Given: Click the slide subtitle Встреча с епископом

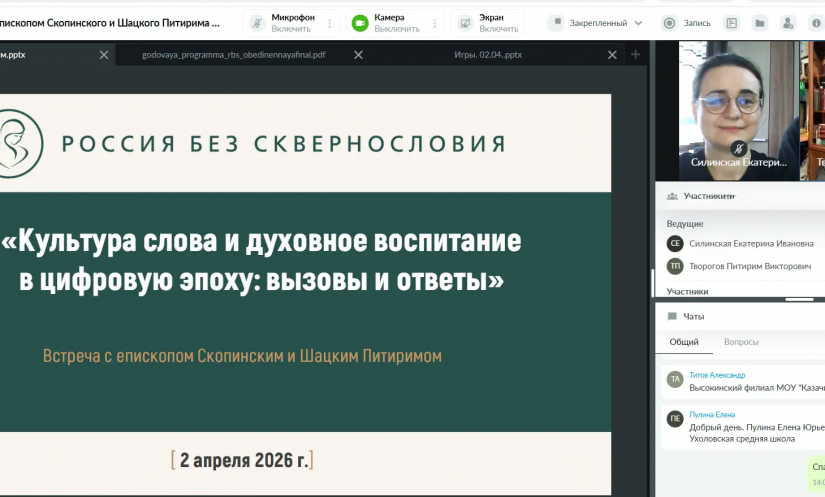Looking at the screenshot, I should 242,356.
